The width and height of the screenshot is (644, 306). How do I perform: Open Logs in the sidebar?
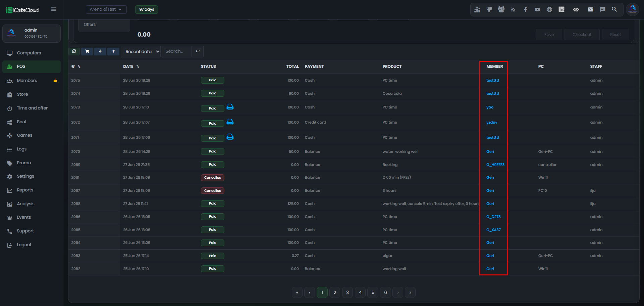tap(32, 149)
